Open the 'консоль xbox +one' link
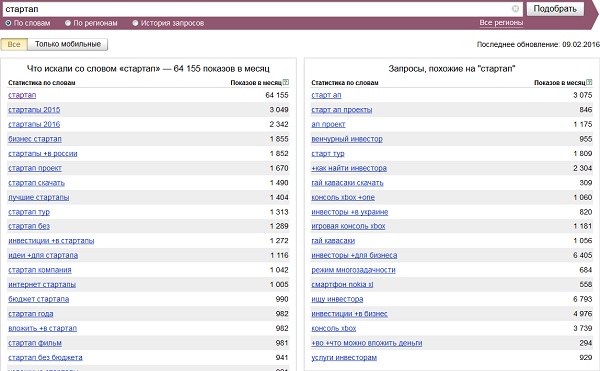 click(x=343, y=198)
